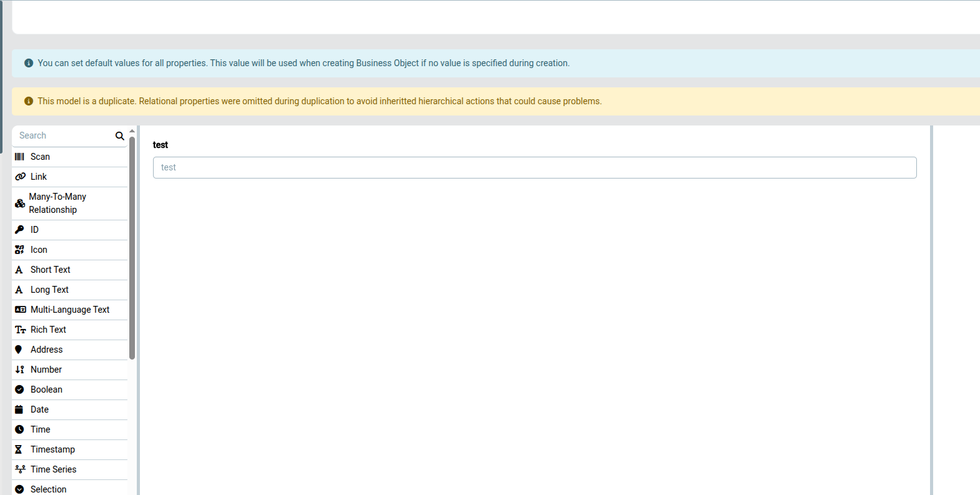Click the property Search field
The image size is (980, 495).
click(x=64, y=135)
